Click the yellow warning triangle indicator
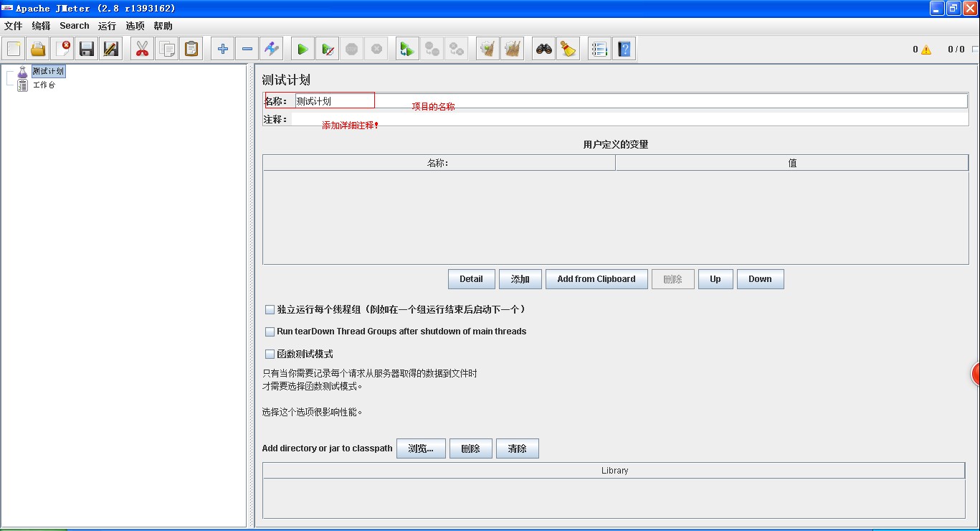This screenshot has height=531, width=980. click(x=926, y=50)
